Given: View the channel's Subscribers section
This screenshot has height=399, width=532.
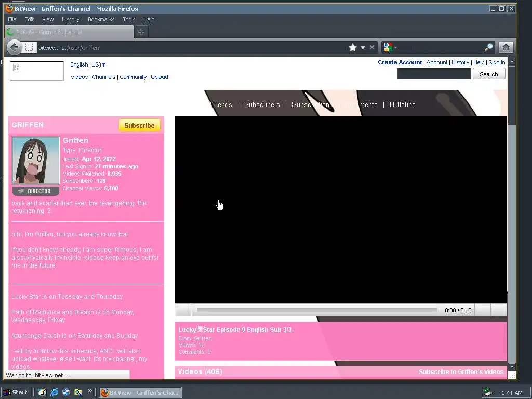Looking at the screenshot, I should tap(262, 105).
